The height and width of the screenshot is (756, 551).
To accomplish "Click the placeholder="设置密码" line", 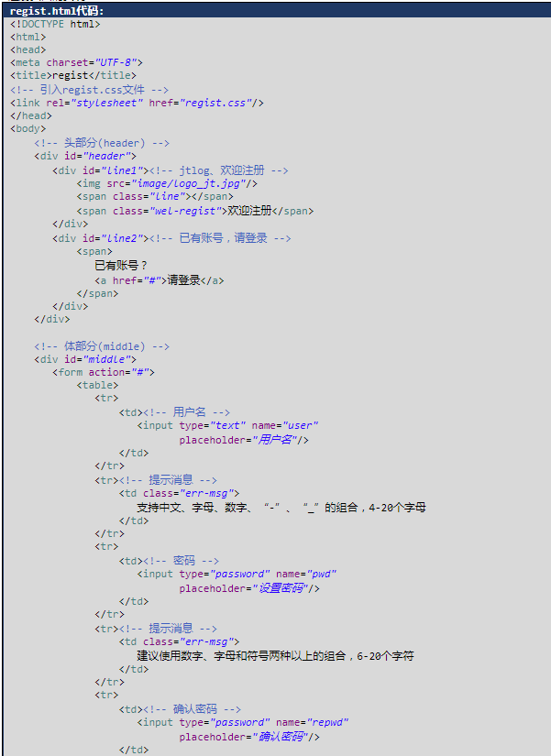I will [x=249, y=588].
